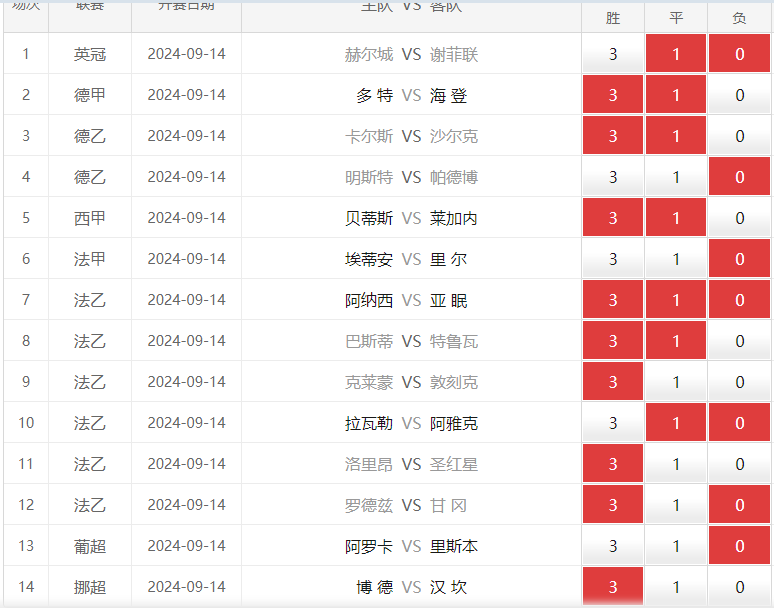
Task: Deselect win (3) for match 12 罗德兹 VS 甘冈
Action: 613,504
